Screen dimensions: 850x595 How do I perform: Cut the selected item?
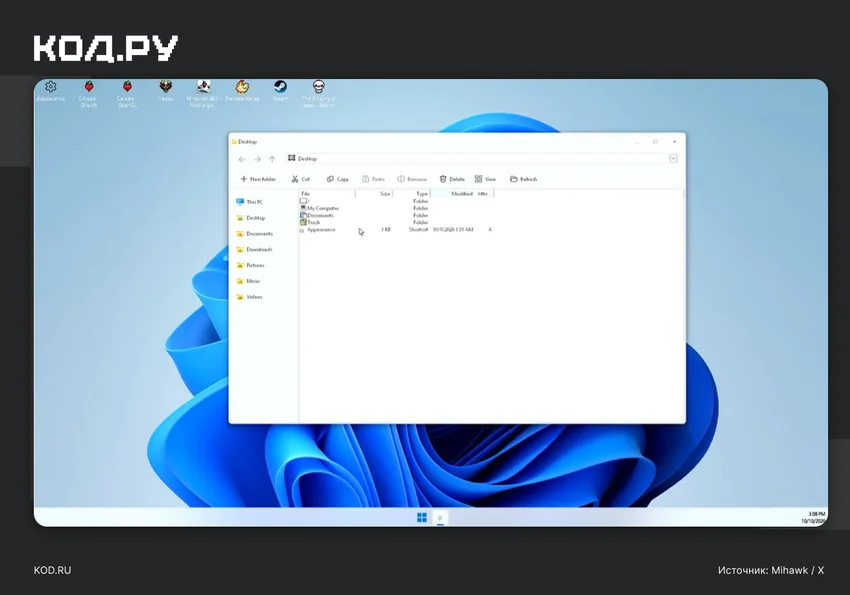click(x=300, y=179)
